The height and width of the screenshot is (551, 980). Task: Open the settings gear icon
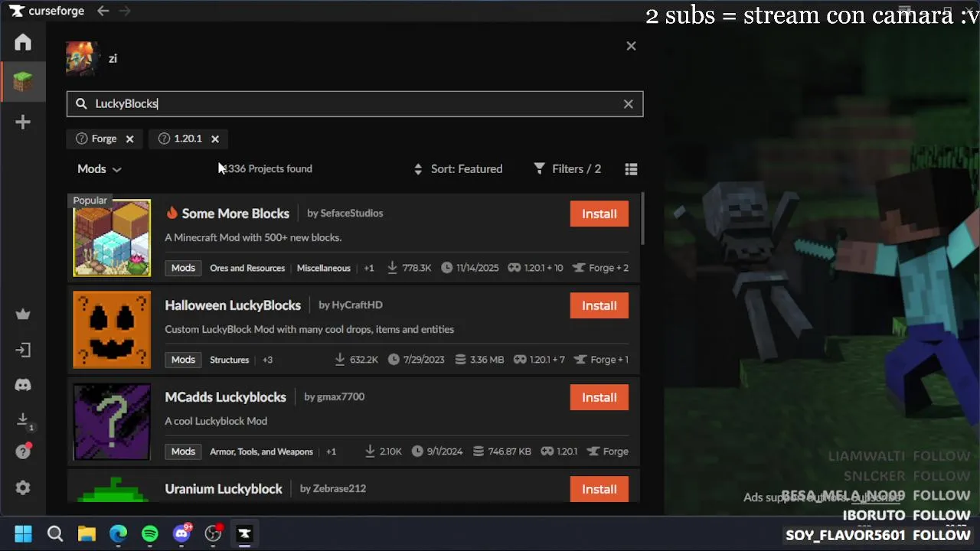click(23, 487)
